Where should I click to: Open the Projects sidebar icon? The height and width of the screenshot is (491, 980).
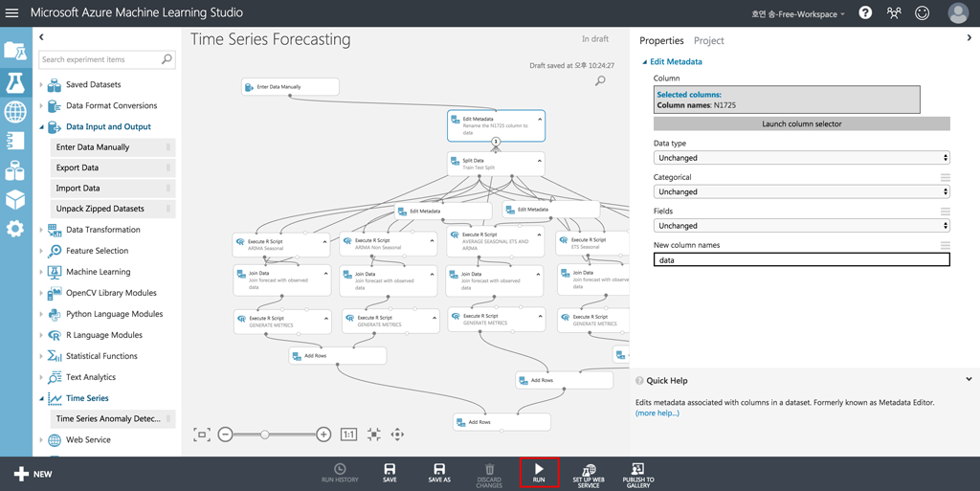[15, 51]
